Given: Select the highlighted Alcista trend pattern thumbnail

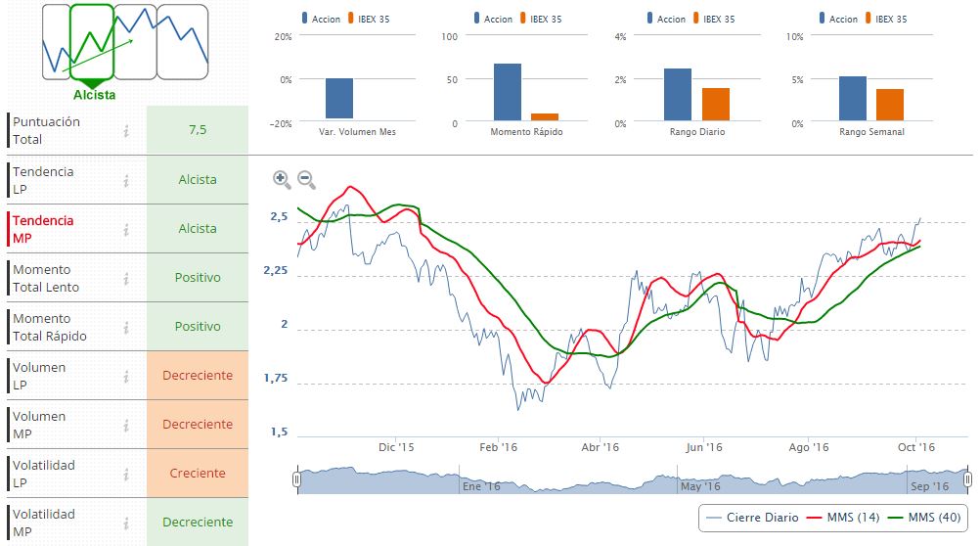Looking at the screenshot, I should 93,42.
